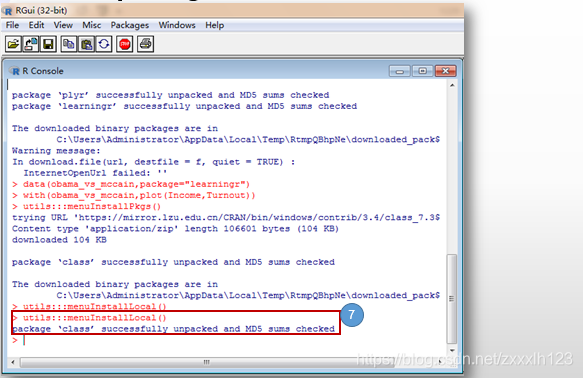This screenshot has width=583, height=378.
Task: Click the "Content type 'application/zip'" line
Action: click(x=175, y=229)
